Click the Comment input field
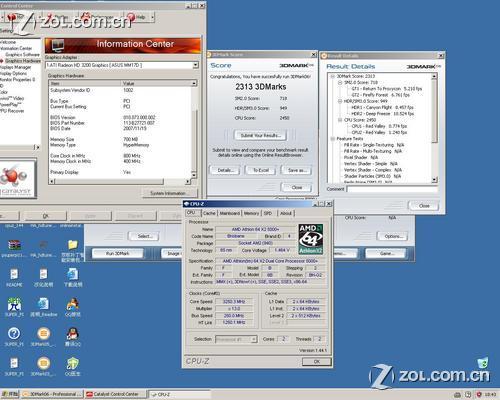Screen dimensions: 500x400 (x=392, y=189)
